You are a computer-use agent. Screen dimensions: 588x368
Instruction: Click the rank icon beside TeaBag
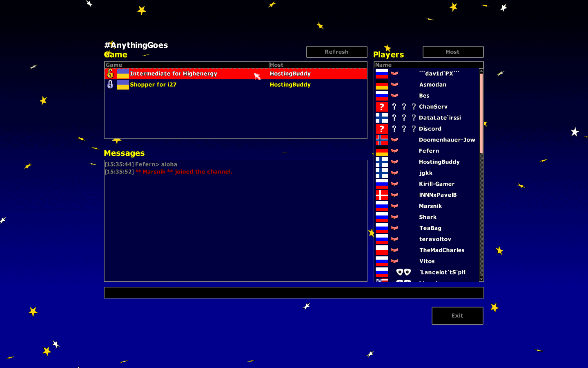click(x=394, y=228)
